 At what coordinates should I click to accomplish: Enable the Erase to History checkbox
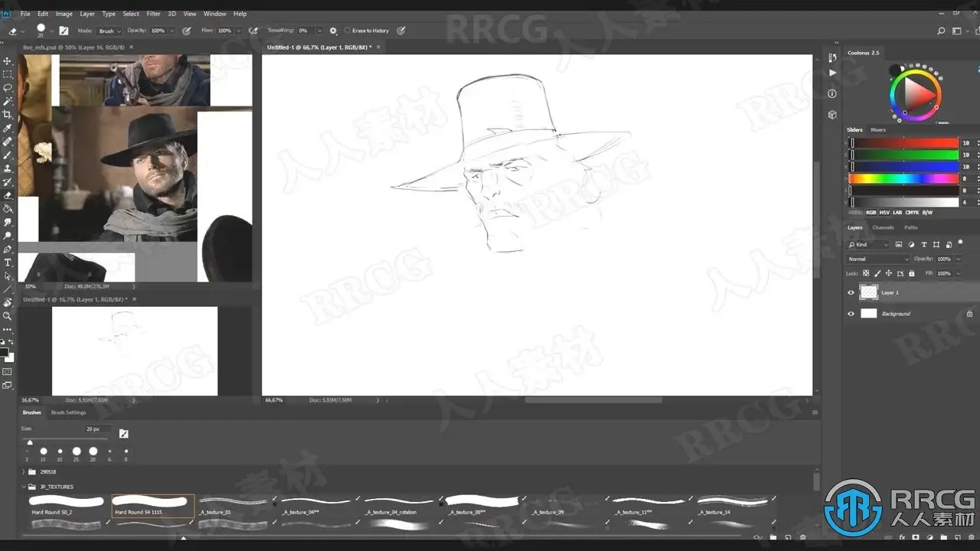coord(348,31)
